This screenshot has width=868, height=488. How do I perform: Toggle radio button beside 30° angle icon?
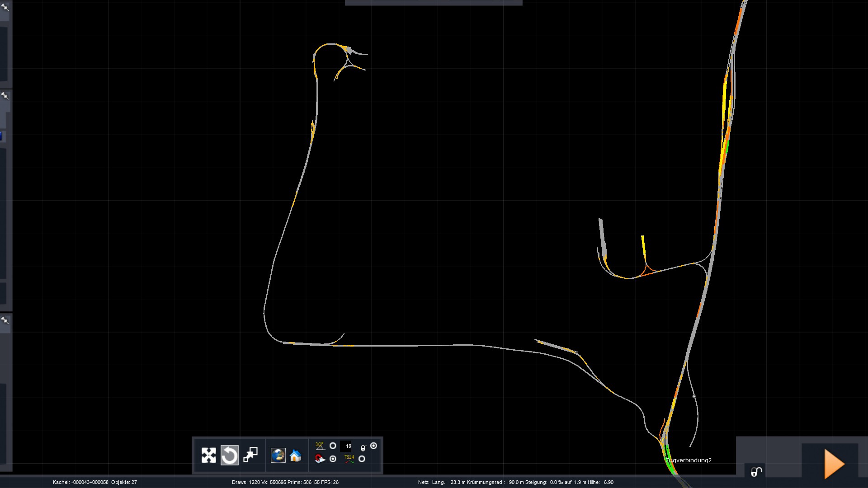tap(333, 446)
